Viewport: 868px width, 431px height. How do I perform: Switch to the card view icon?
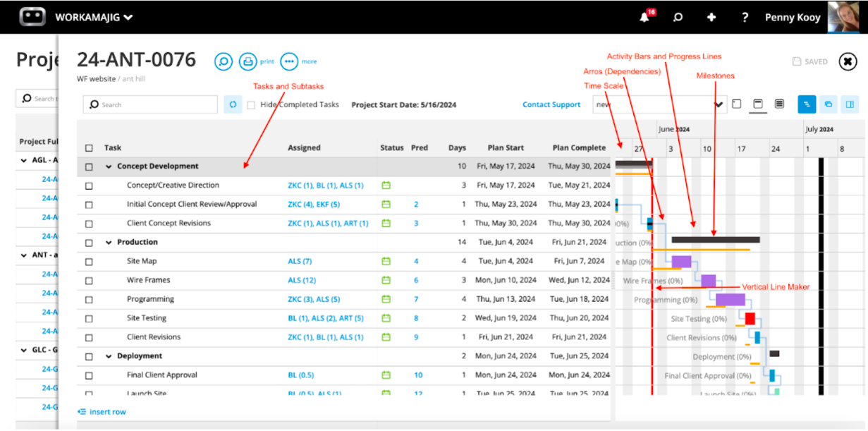click(828, 104)
